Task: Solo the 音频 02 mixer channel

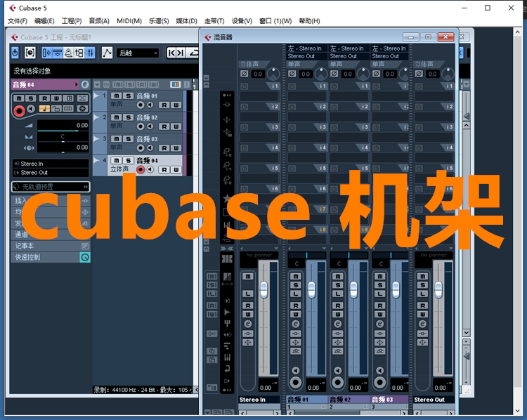Action: (338, 285)
